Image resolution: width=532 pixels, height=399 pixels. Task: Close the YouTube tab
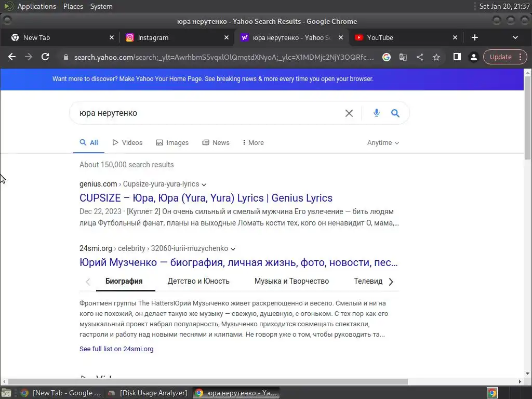(x=455, y=37)
